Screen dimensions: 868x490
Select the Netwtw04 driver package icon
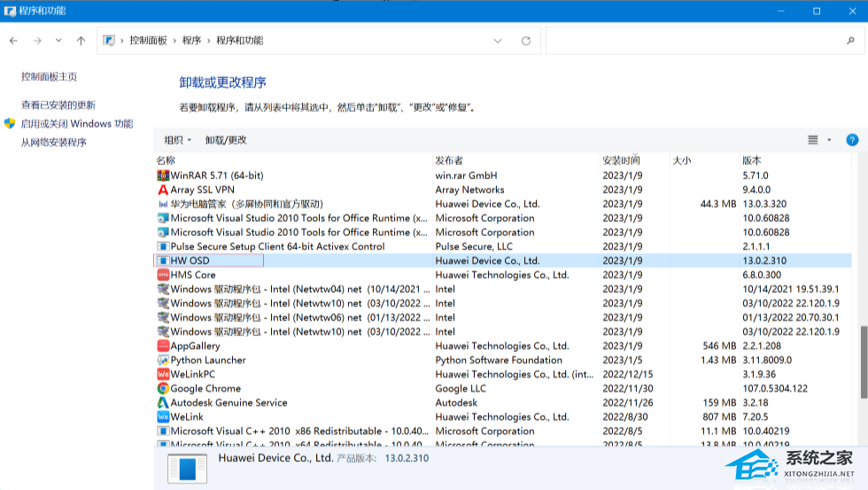coord(163,289)
